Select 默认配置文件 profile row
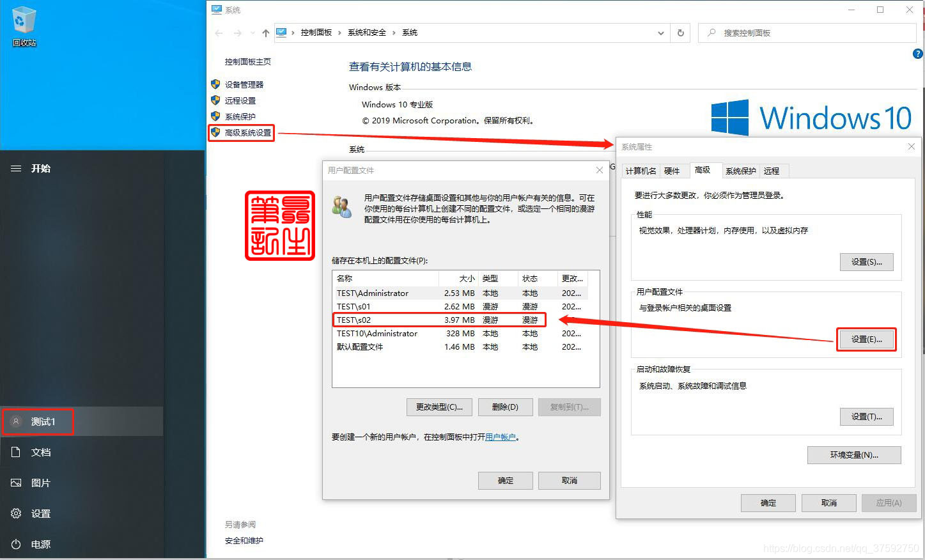The width and height of the screenshot is (925, 560). [460, 347]
